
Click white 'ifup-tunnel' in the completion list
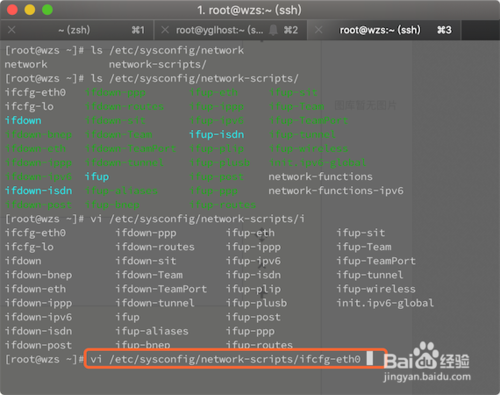370,275
